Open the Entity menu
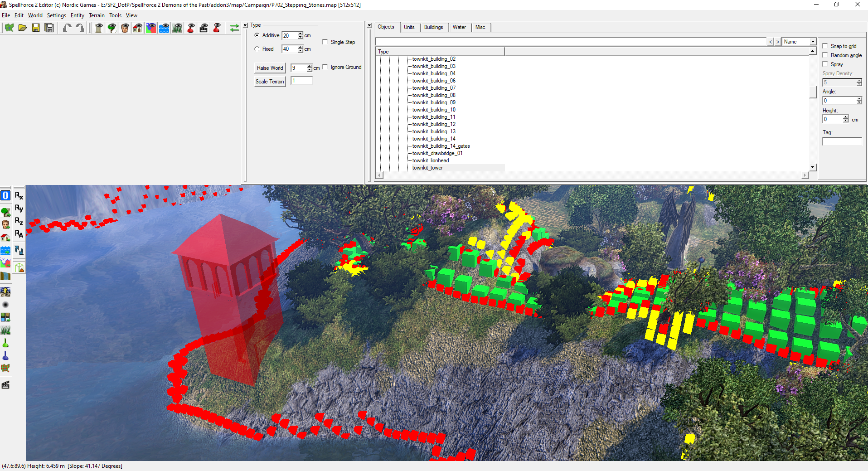 [x=78, y=15]
